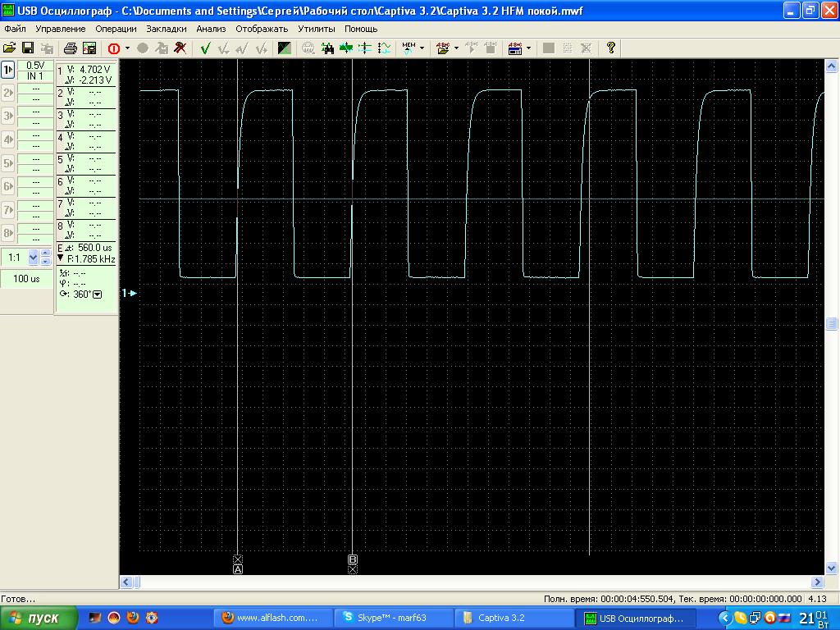This screenshot has height=630, width=840.
Task: Click the horizontal scrollbar right arrow
Action: pyautogui.click(x=817, y=582)
